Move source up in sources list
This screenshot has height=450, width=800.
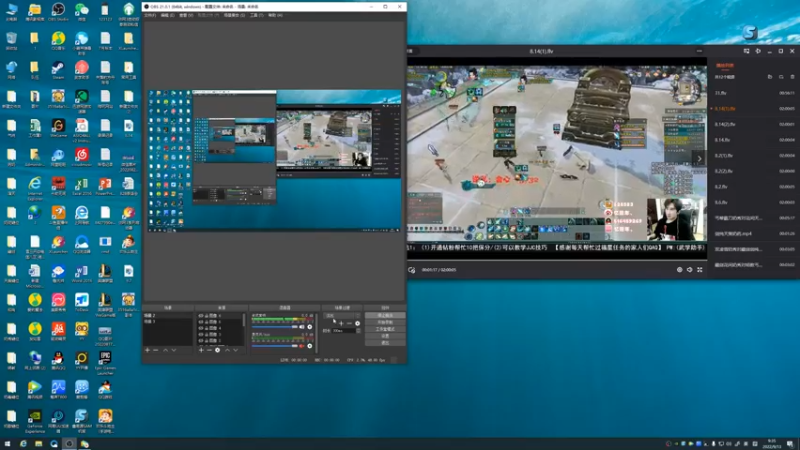point(228,350)
